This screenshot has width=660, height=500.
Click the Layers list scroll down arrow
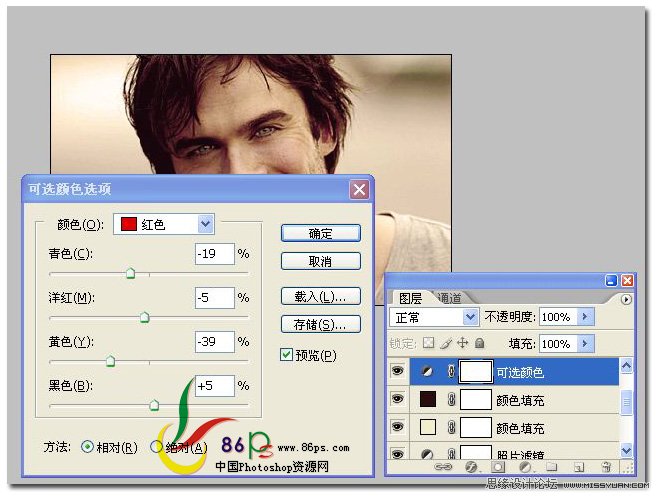click(x=626, y=450)
